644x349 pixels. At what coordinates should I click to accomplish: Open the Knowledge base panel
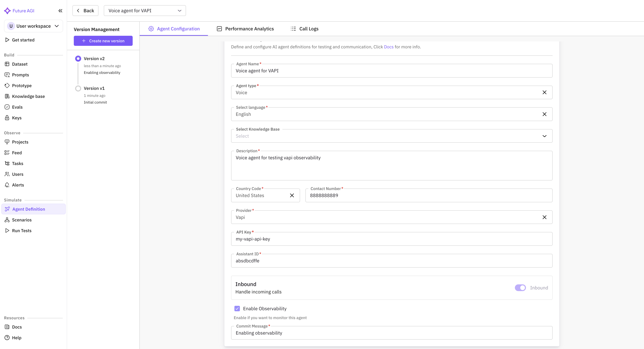point(28,96)
